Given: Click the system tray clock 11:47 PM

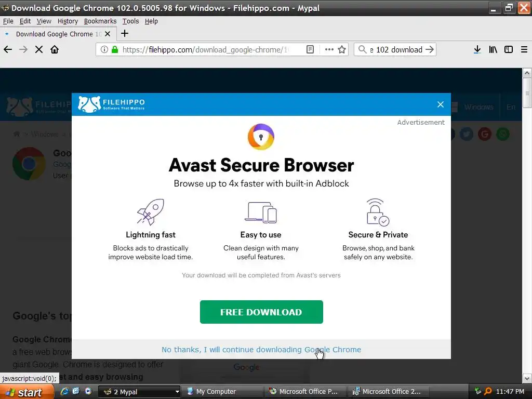Looking at the screenshot, I should pos(510,392).
